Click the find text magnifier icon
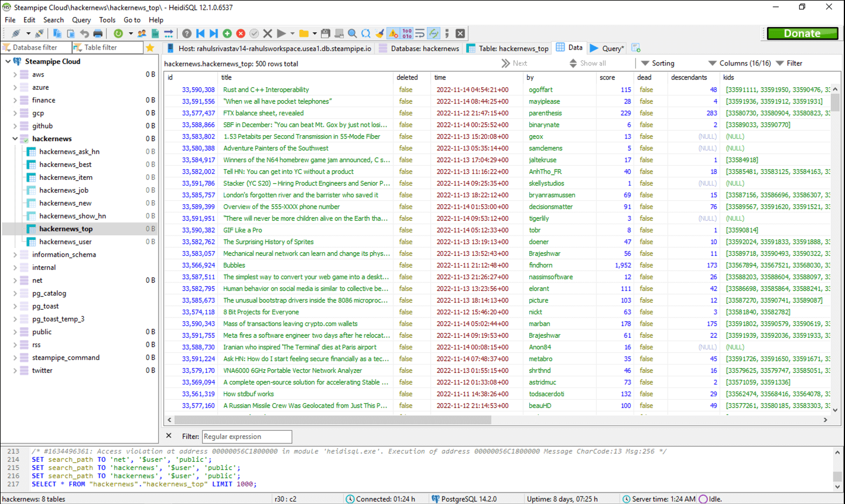Viewport: 845px width, 504px height. [x=353, y=33]
